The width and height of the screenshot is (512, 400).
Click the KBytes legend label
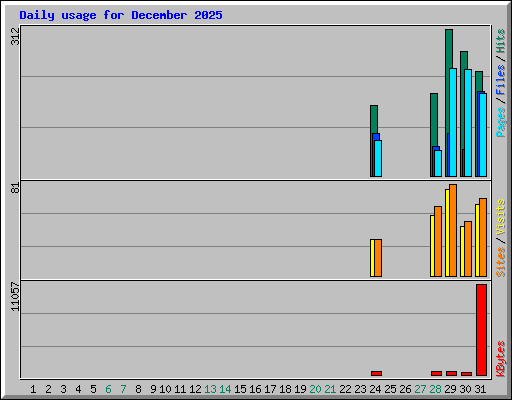(500, 359)
